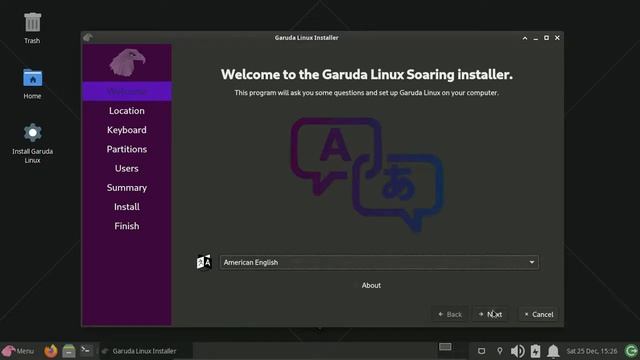The image size is (640, 360).
Task: Maximize the Garuda Linux Installer window
Action: pyautogui.click(x=547, y=38)
